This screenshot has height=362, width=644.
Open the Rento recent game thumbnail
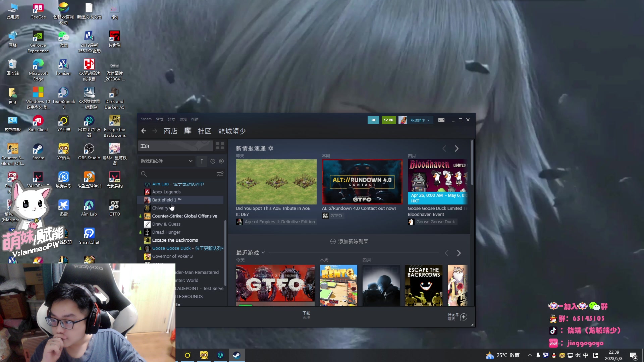tap(338, 285)
